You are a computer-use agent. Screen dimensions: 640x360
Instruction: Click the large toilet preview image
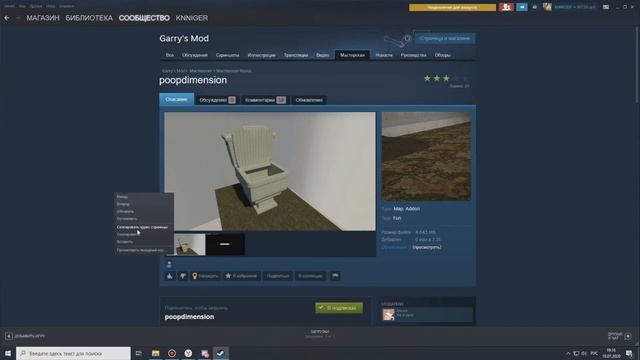point(270,171)
